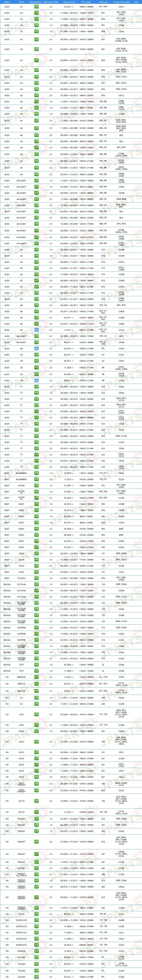Viewport: 142px width, 980px height.
Task: Select the petrol icon in the Q3 CPSA row
Action: point(36,361)
